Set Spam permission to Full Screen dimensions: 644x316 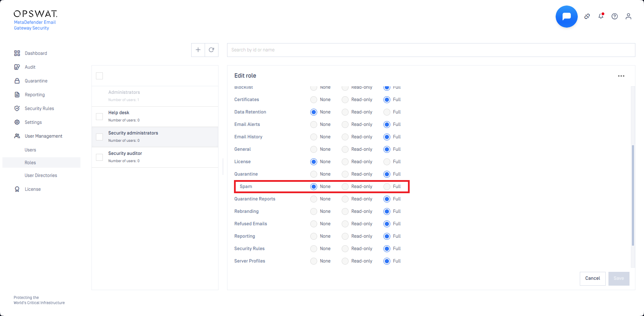tap(387, 187)
